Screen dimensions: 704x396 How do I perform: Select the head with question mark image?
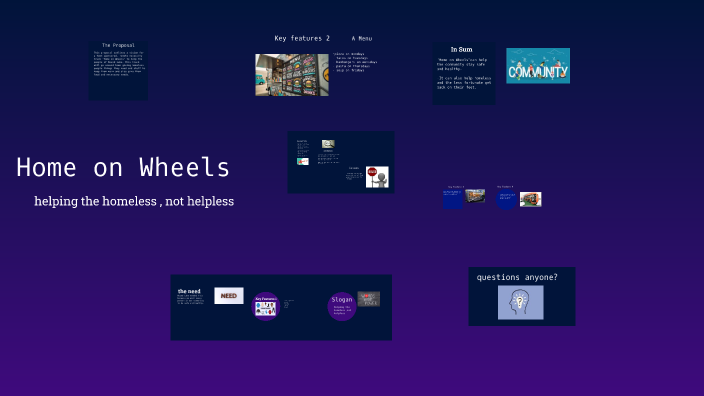point(521,303)
